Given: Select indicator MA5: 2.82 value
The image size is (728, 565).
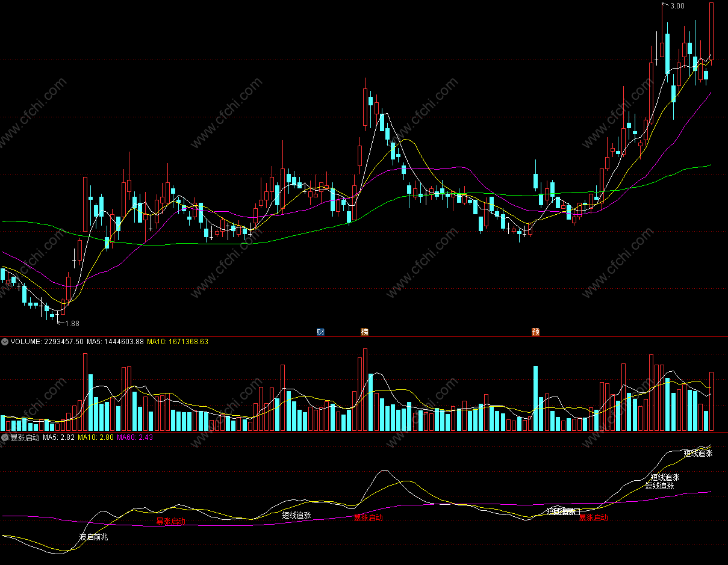Looking at the screenshot, I should click(59, 437).
